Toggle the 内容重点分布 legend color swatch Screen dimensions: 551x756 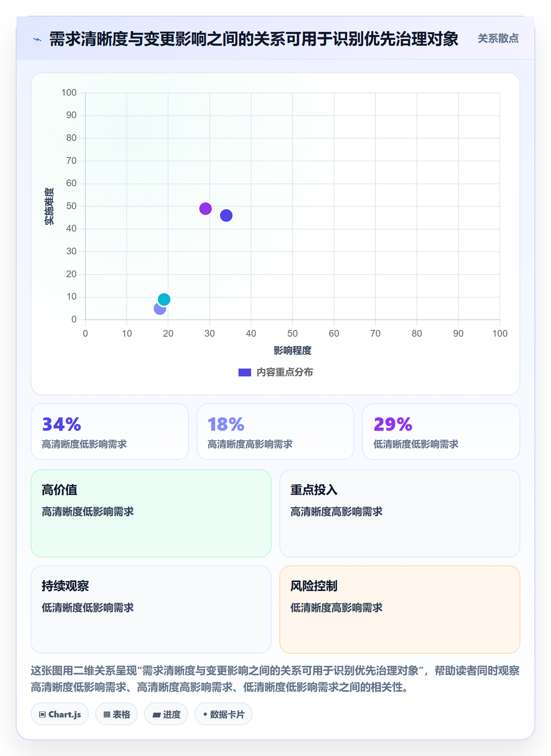245,372
